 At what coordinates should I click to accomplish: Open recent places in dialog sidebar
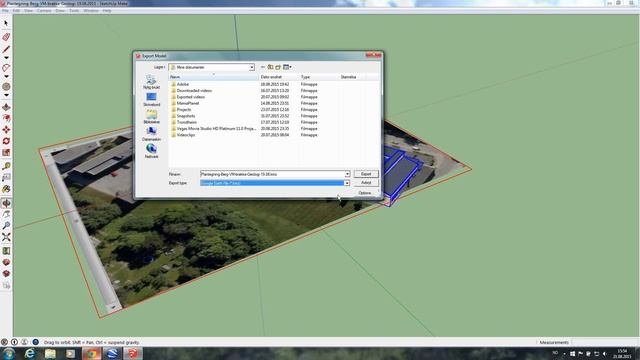(x=151, y=82)
